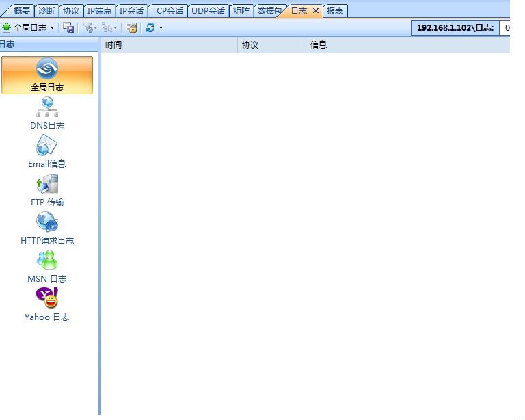Click the lock icon in the toolbar

pyautogui.click(x=131, y=28)
